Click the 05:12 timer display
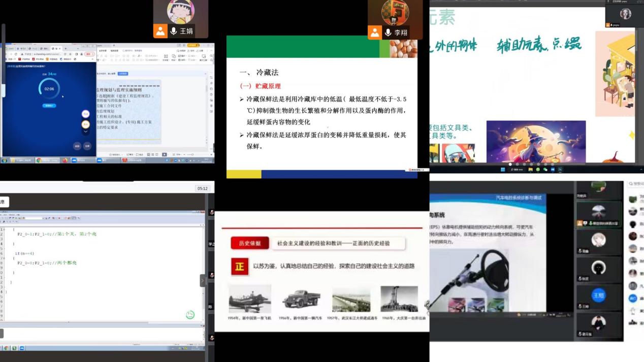Viewport: 644px width, 362px height. 202,188
